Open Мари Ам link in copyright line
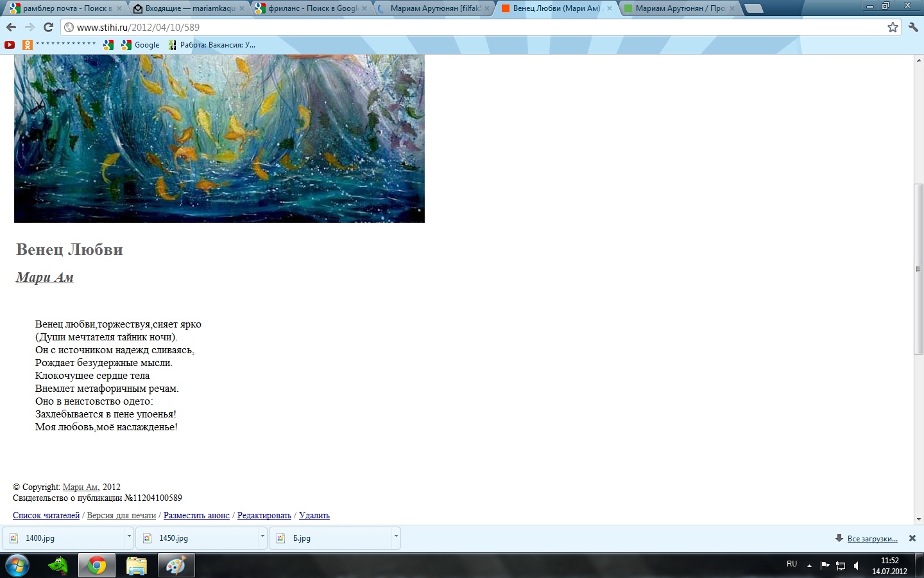 pyautogui.click(x=80, y=487)
